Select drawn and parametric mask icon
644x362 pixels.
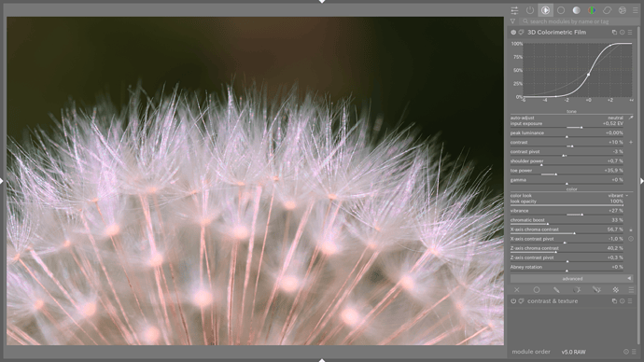596,290
